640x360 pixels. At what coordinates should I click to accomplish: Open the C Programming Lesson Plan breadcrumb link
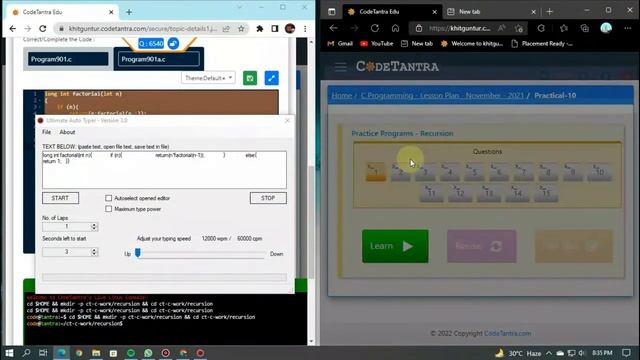(x=442, y=96)
